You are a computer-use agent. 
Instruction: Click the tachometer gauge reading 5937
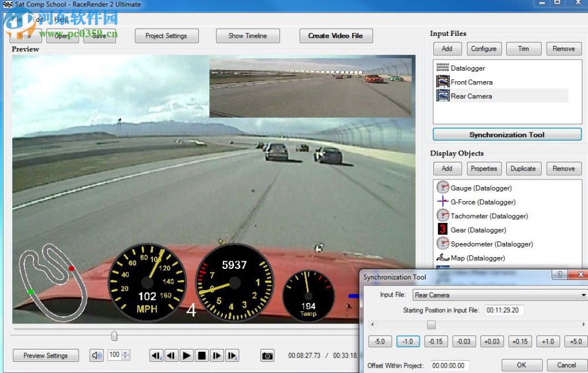[235, 282]
